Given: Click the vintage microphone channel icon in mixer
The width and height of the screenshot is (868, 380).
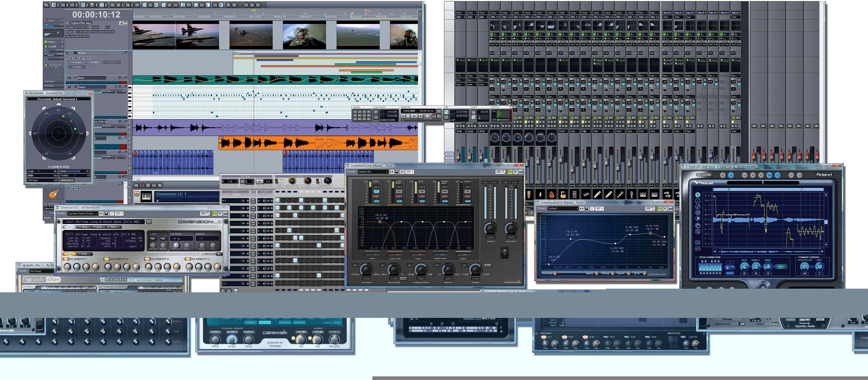Looking at the screenshot, I should point(631,194).
